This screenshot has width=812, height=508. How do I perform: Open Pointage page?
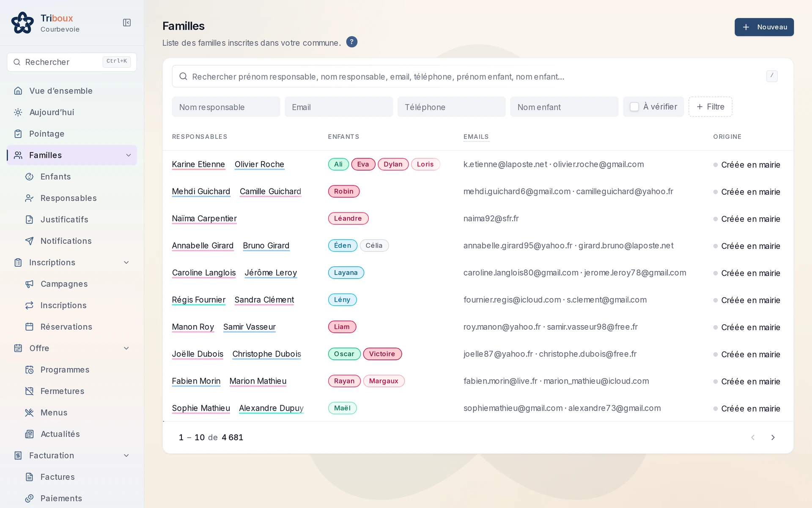point(72,134)
